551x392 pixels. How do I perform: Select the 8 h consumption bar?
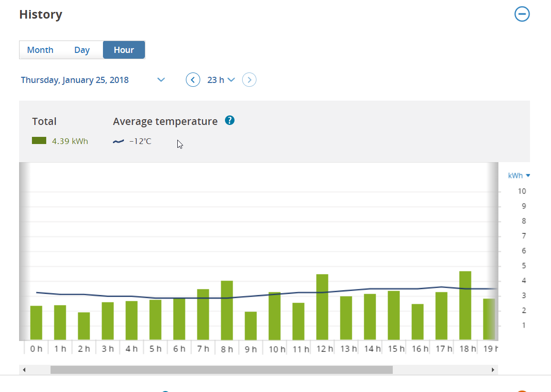point(227,310)
